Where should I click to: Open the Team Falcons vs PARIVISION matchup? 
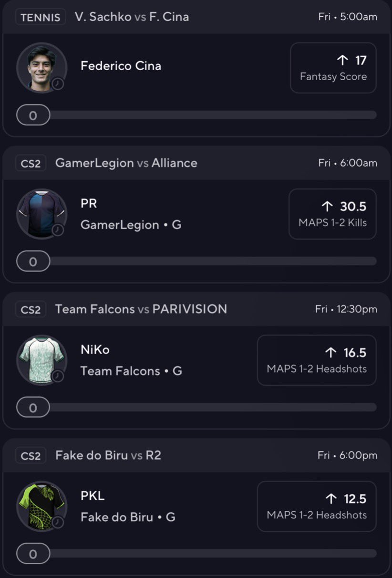[141, 309]
